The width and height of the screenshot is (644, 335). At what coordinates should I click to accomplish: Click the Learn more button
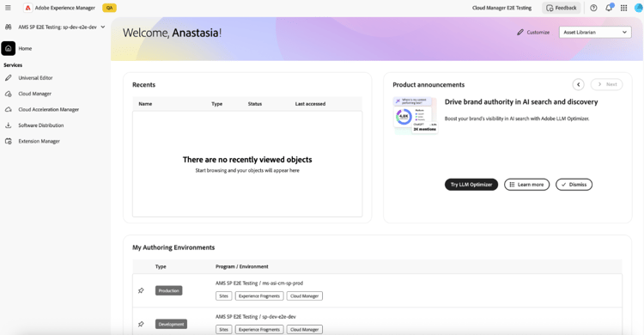tap(526, 185)
